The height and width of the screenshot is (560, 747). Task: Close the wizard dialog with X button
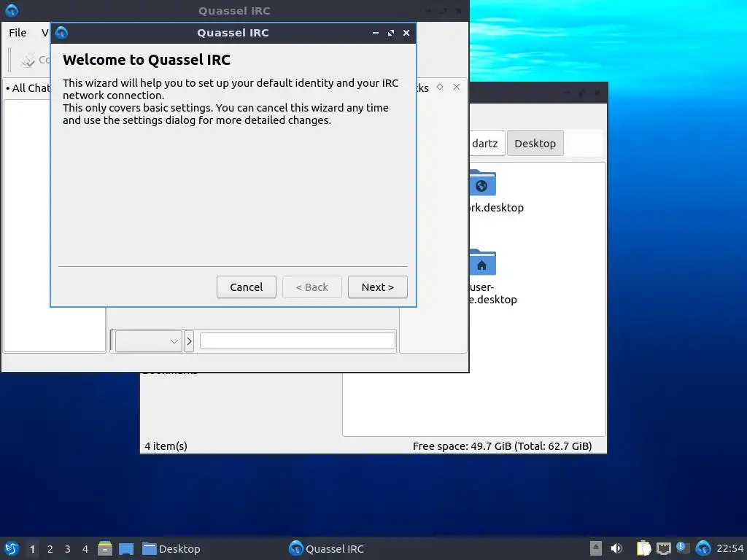coord(406,33)
